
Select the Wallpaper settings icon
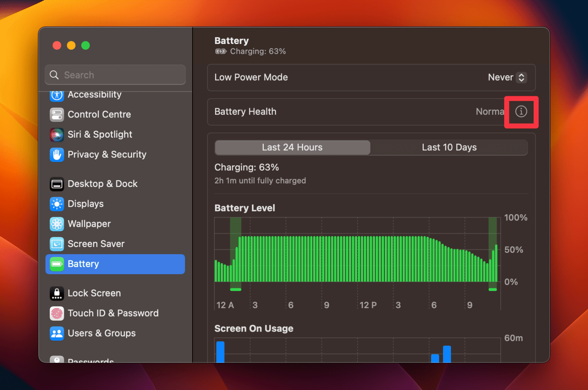pyautogui.click(x=57, y=224)
